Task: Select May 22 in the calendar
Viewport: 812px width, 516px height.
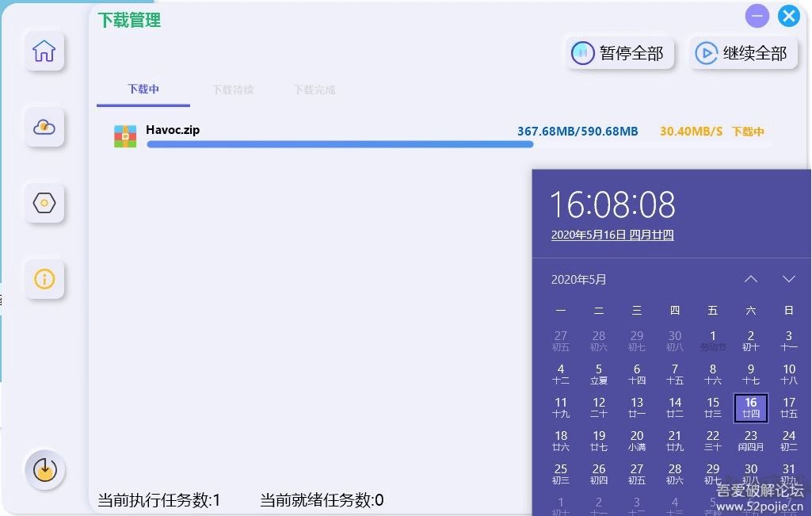Action: (x=712, y=441)
